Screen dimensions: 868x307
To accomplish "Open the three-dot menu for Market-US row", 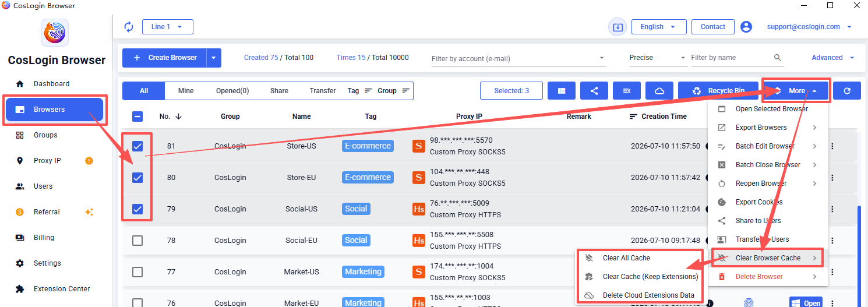I will tap(832, 272).
